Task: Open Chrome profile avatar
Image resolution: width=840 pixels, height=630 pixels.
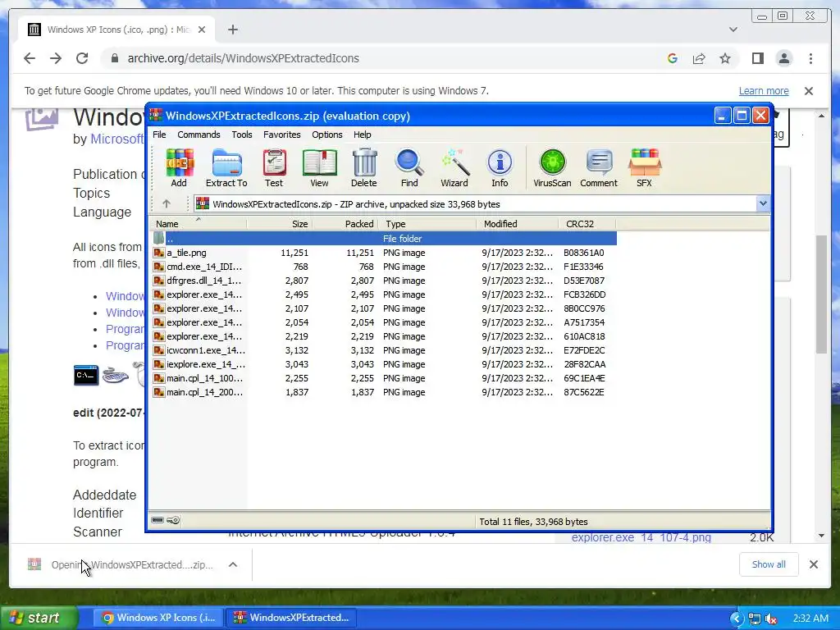Action: point(784,58)
